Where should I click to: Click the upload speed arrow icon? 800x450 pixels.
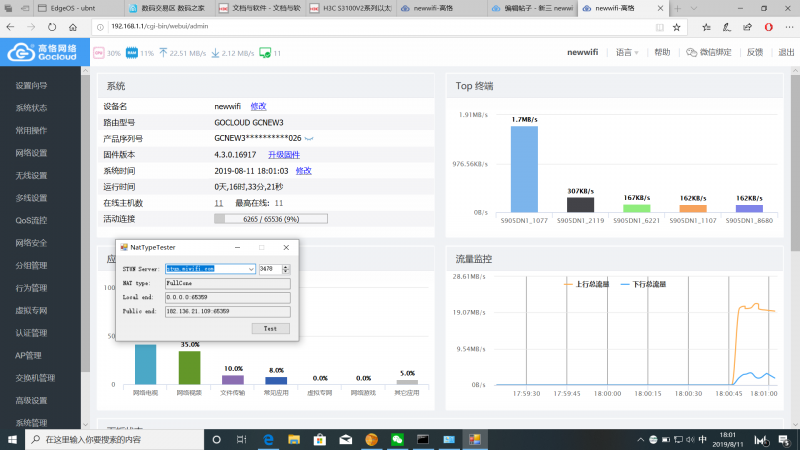coord(163,53)
